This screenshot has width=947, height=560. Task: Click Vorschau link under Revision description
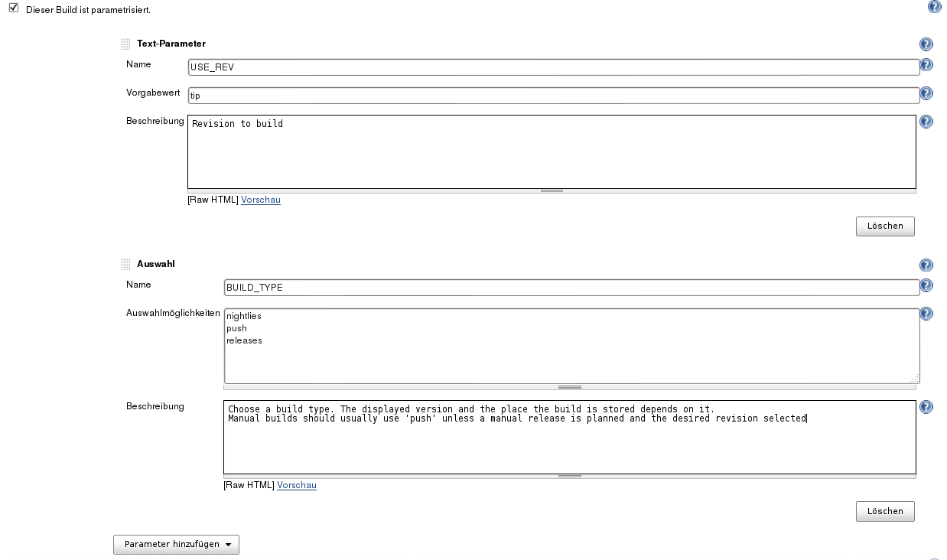click(261, 200)
